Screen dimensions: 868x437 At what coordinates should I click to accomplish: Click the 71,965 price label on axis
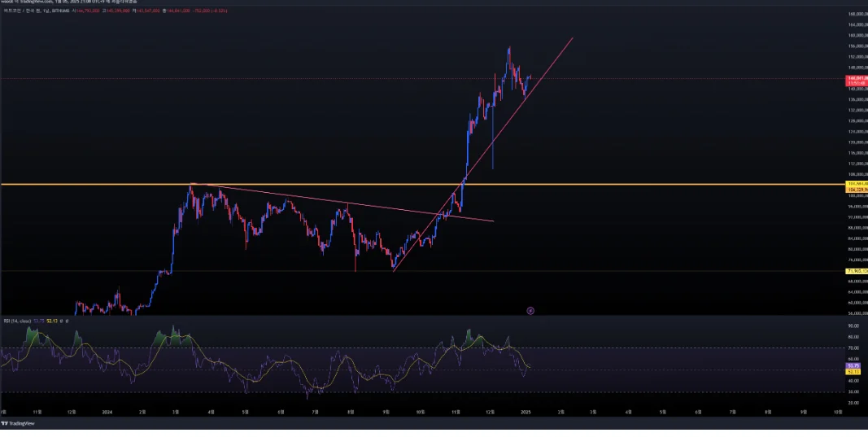[x=856, y=271]
